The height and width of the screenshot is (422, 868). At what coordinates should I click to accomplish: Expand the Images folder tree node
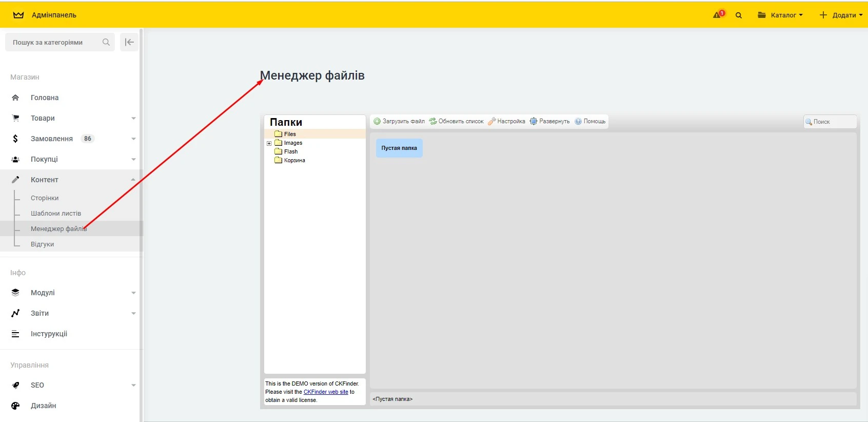click(269, 143)
